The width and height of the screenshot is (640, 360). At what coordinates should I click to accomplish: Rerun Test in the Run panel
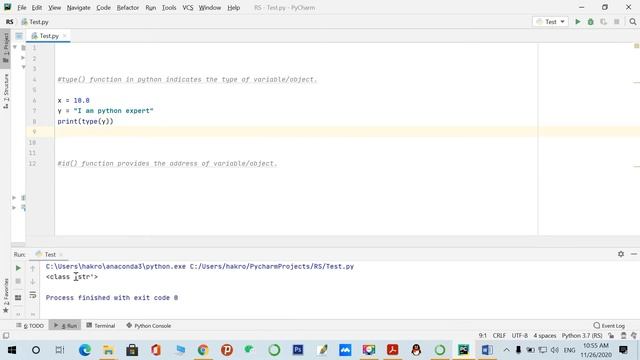(x=18, y=268)
